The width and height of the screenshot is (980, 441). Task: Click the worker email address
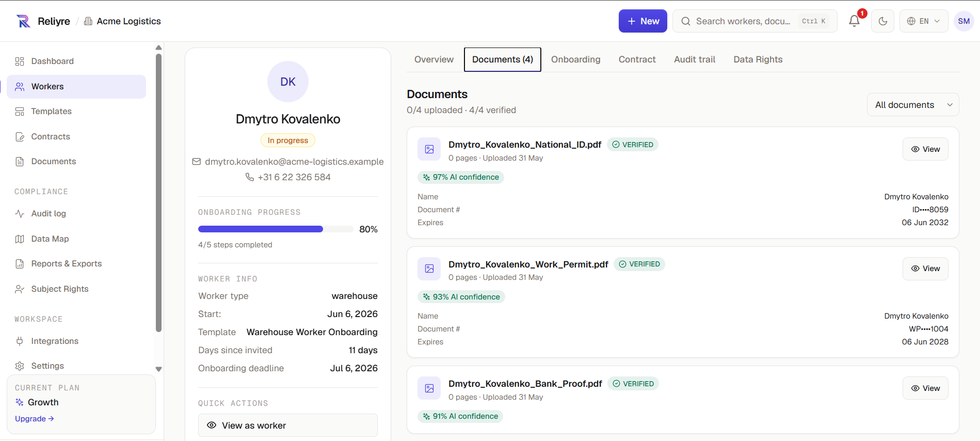[x=294, y=162]
